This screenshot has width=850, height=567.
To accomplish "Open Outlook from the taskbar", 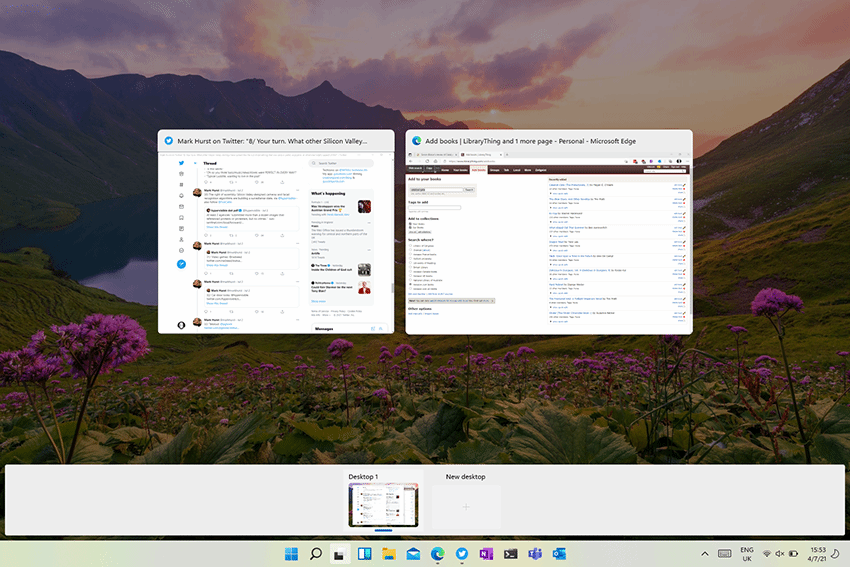I will click(x=560, y=553).
